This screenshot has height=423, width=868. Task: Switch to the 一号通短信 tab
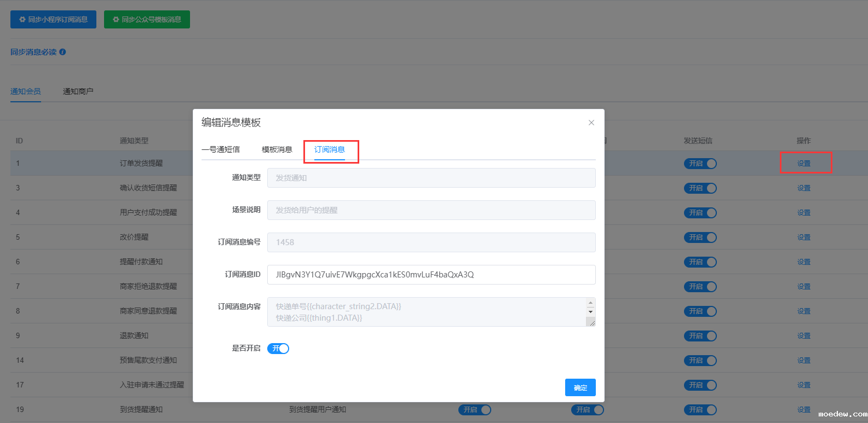pos(221,149)
